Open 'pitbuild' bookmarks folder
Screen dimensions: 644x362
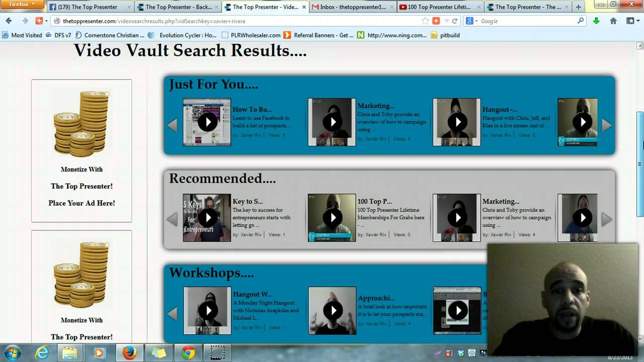click(445, 35)
